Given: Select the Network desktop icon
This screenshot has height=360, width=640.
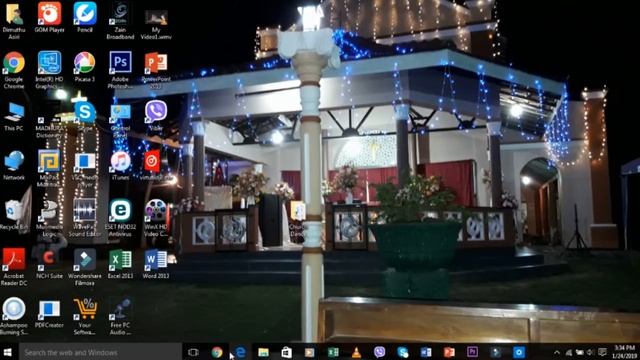Looking at the screenshot, I should (14, 165).
